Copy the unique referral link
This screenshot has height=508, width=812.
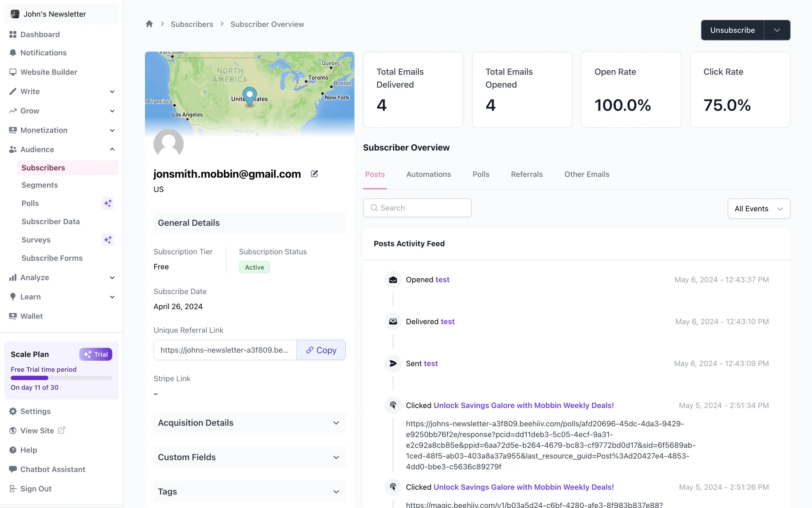pyautogui.click(x=321, y=350)
